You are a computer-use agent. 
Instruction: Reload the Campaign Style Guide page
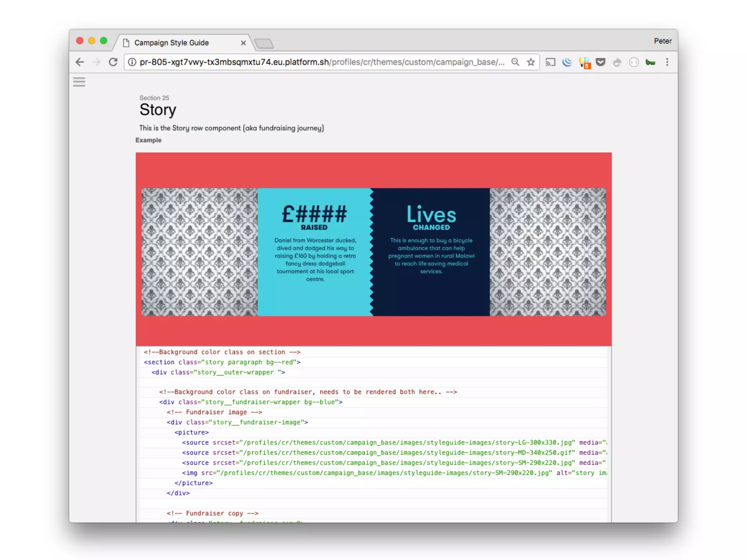[x=113, y=62]
